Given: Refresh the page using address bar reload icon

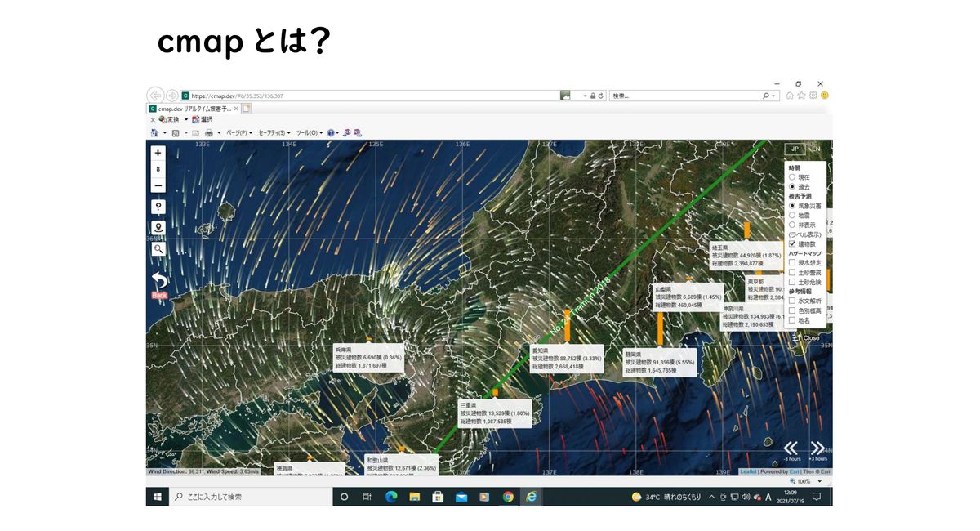Looking at the screenshot, I should click(601, 96).
